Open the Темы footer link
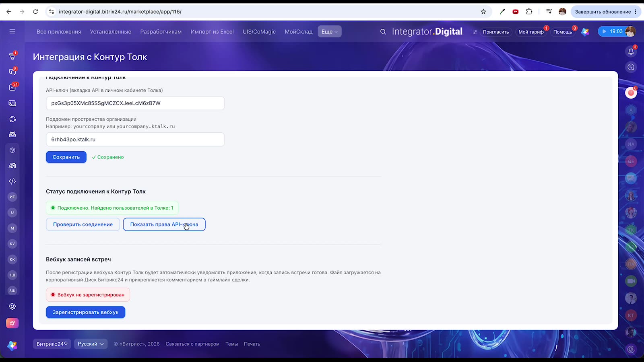Screen dimensions: 644x362 pos(232,344)
